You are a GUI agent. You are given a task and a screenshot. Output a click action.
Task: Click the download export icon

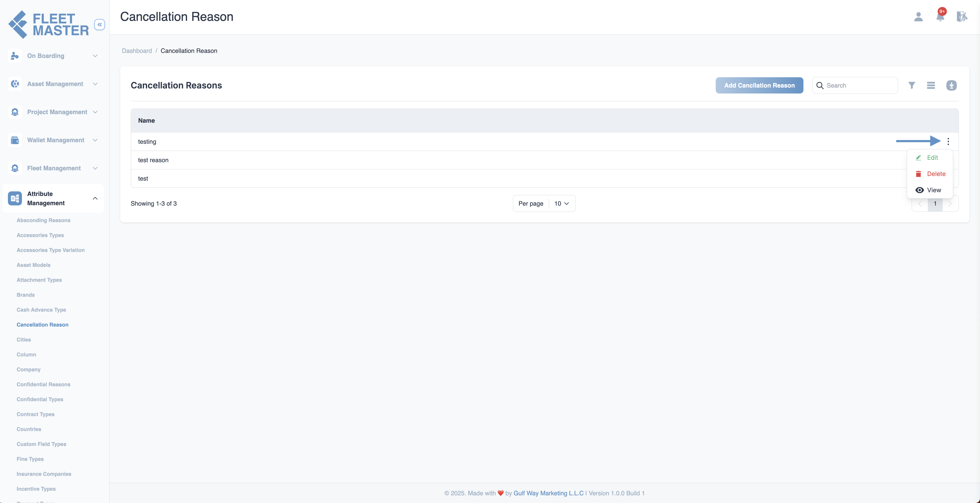pos(951,85)
